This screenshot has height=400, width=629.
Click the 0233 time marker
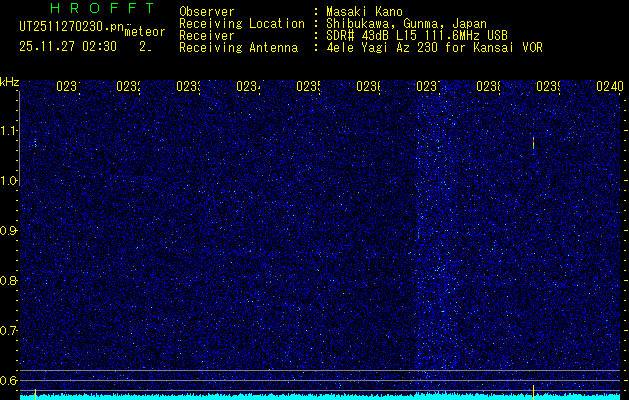189,86
